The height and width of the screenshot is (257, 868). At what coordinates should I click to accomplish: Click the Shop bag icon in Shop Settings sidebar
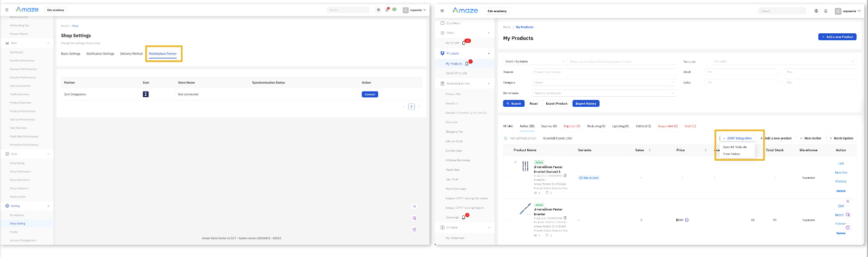[7, 154]
